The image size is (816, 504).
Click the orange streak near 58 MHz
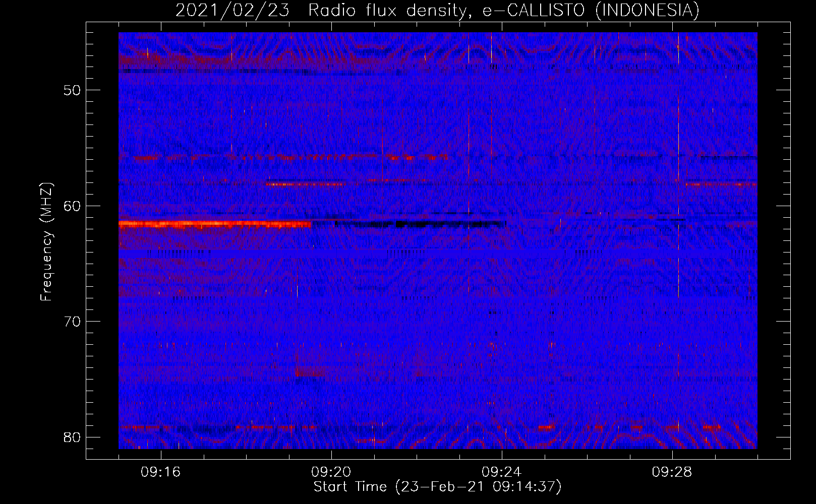pos(305,184)
